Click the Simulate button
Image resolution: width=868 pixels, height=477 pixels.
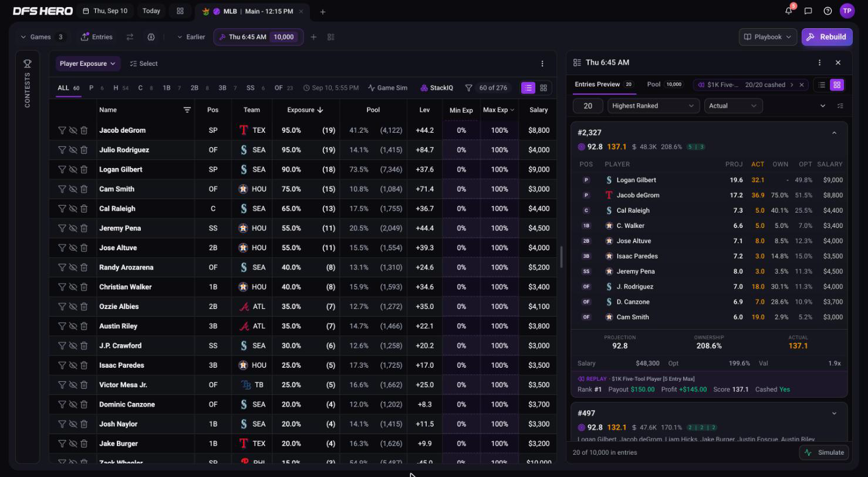(825, 452)
